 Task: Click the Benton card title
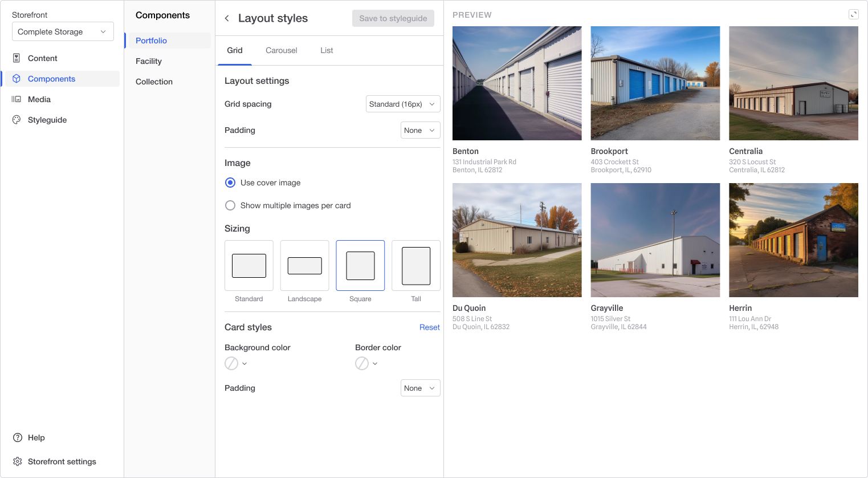[x=466, y=151]
